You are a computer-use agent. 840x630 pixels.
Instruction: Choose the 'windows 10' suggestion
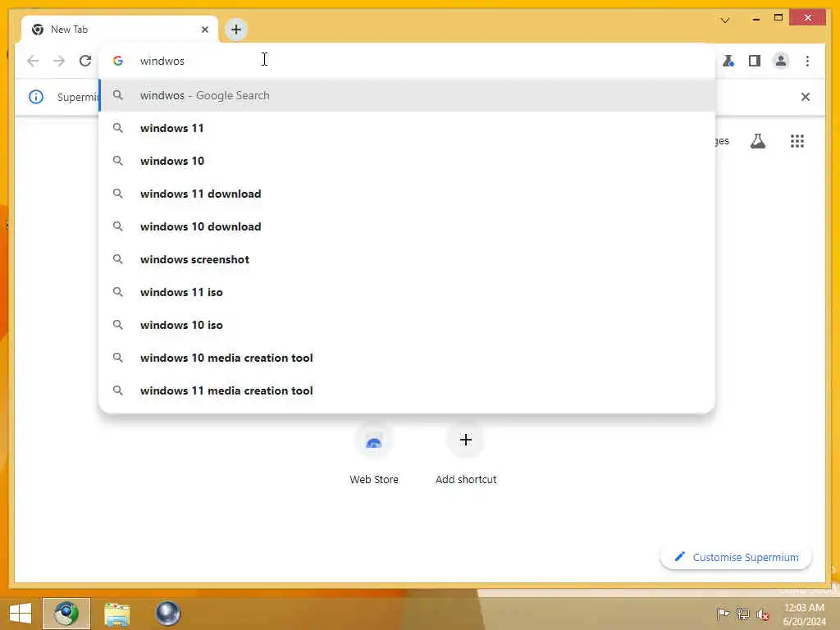click(x=407, y=161)
